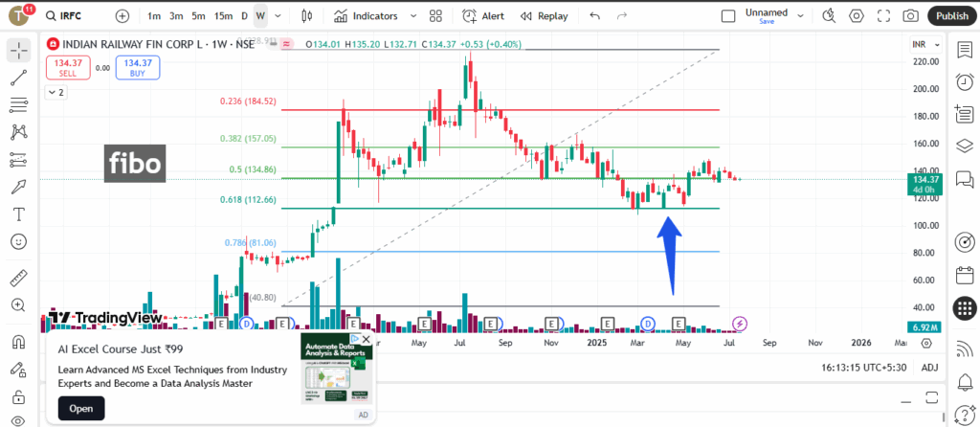Start bar Replay mode
This screenshot has width=980, height=427.
(x=545, y=16)
